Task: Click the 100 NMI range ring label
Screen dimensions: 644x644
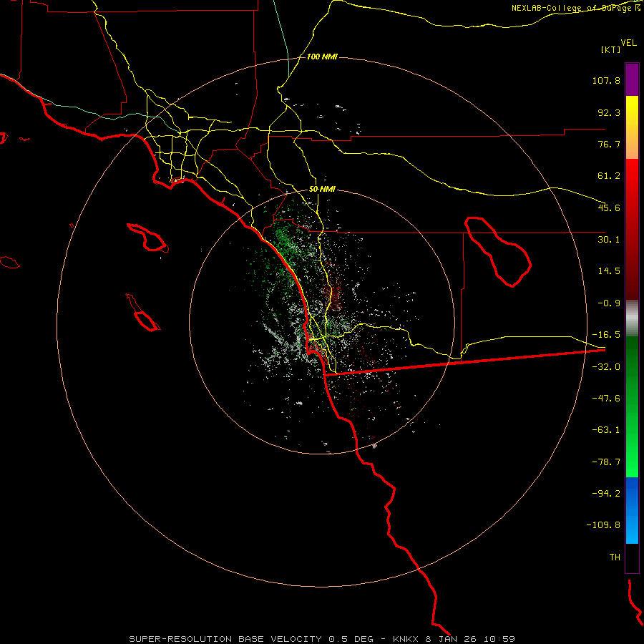Action: point(322,57)
